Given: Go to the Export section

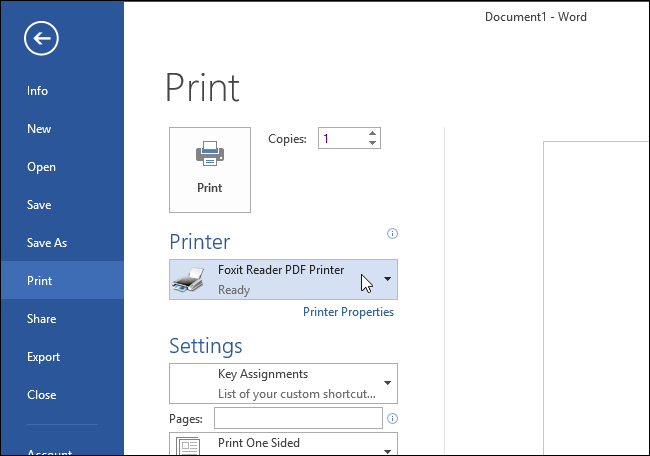Looking at the screenshot, I should tap(44, 357).
